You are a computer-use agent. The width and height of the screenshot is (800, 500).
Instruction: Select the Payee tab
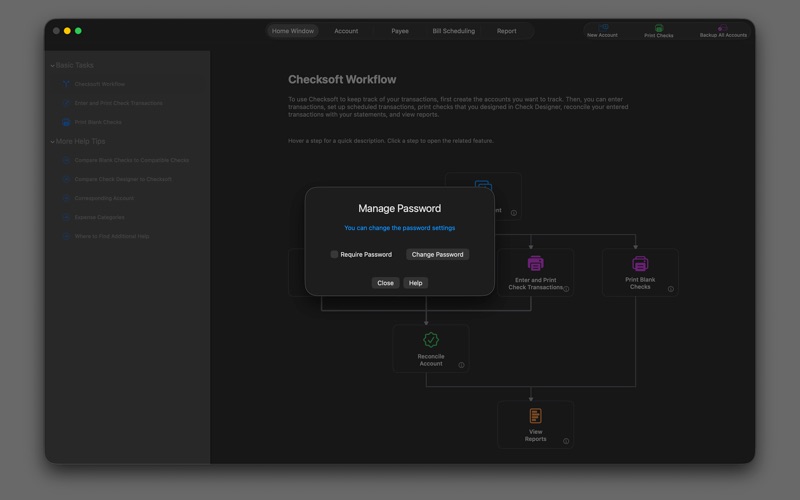pos(400,31)
